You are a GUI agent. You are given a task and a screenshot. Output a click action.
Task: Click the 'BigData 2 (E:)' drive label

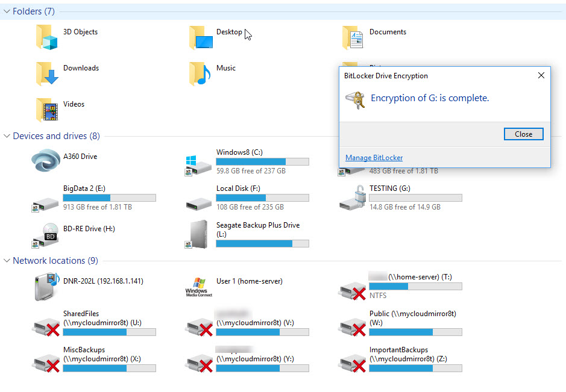pyautogui.click(x=84, y=188)
